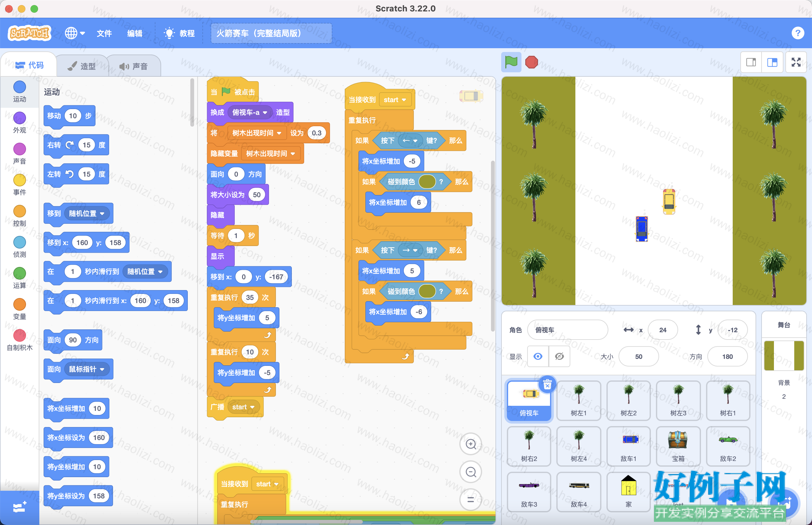Switch to large stage layout

pos(772,62)
